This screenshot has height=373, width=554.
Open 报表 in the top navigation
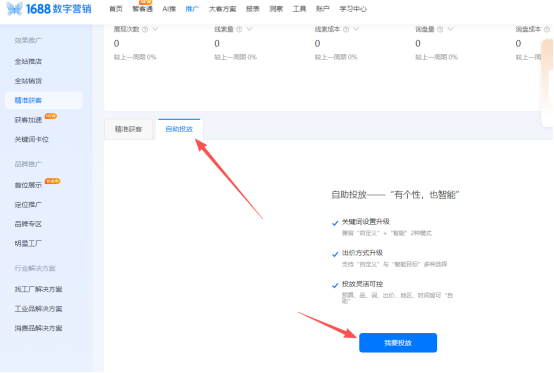coord(253,9)
